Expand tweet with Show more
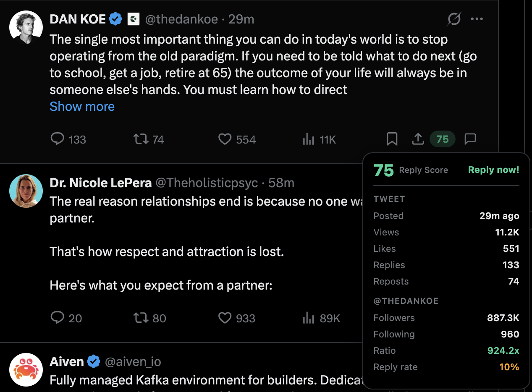The height and width of the screenshot is (392, 532). [82, 106]
